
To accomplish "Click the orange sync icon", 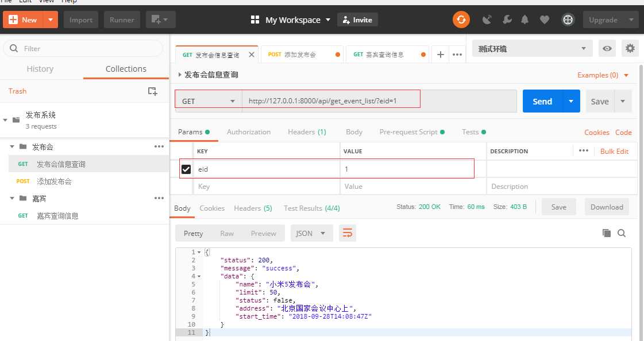I will coord(461,20).
